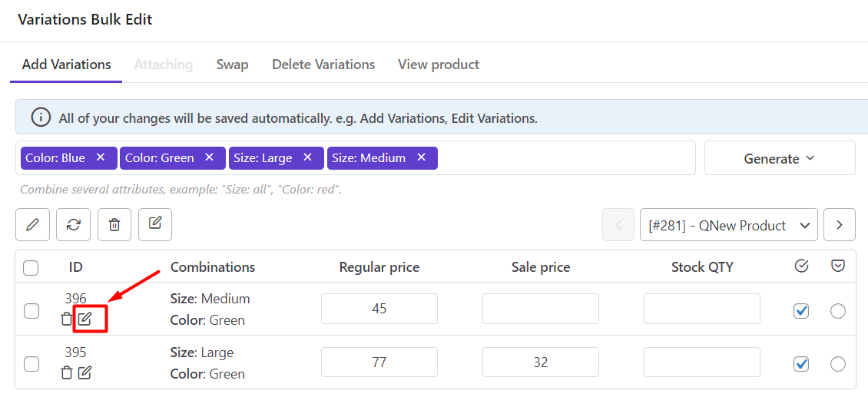Click the pencil edit icon in toolbar
Screen dimensions: 868x407
pyautogui.click(x=32, y=225)
